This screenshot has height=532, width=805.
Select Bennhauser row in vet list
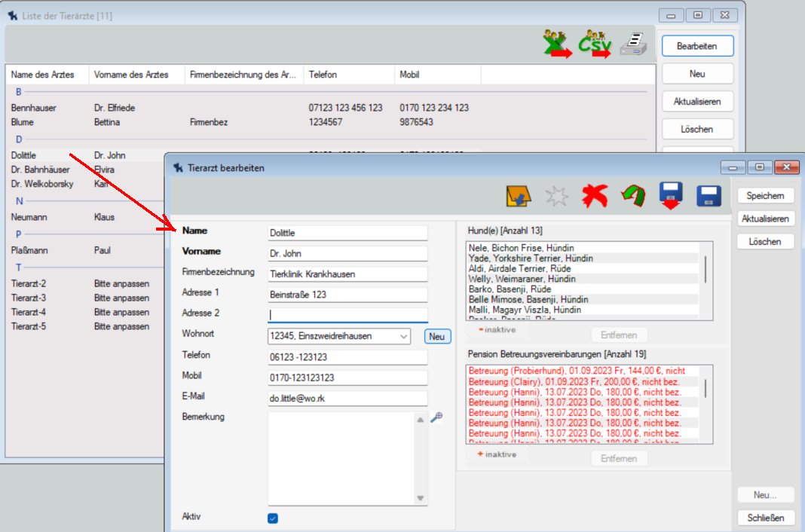34,108
